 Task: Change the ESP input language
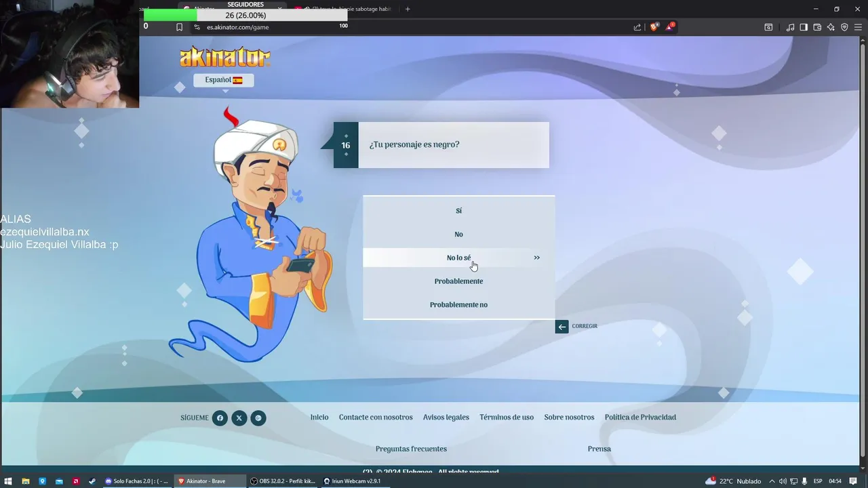click(818, 481)
